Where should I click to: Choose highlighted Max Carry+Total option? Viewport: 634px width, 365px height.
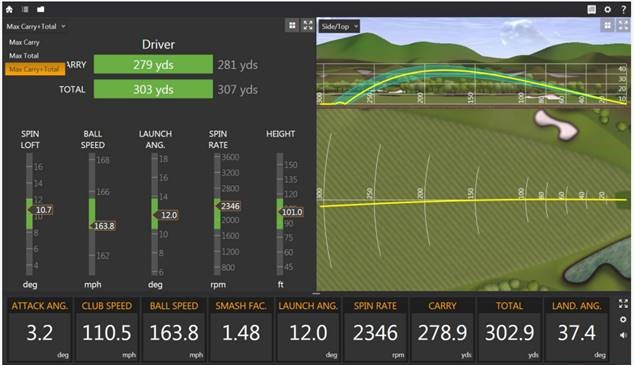pyautogui.click(x=35, y=69)
